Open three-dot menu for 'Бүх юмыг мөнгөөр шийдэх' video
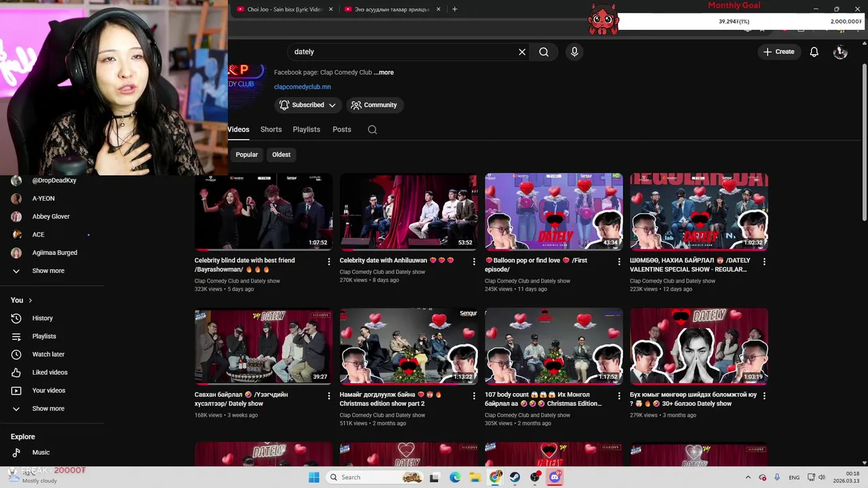Screen dimensions: 868x488 pos(764,396)
